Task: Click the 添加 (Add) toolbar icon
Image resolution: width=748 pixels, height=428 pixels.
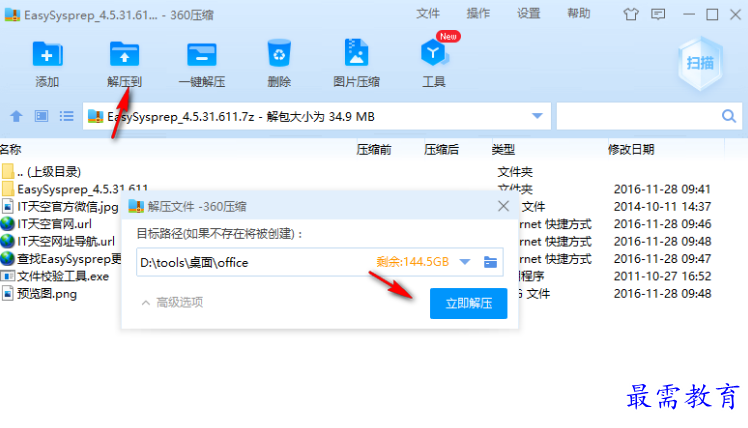Action: [x=47, y=54]
